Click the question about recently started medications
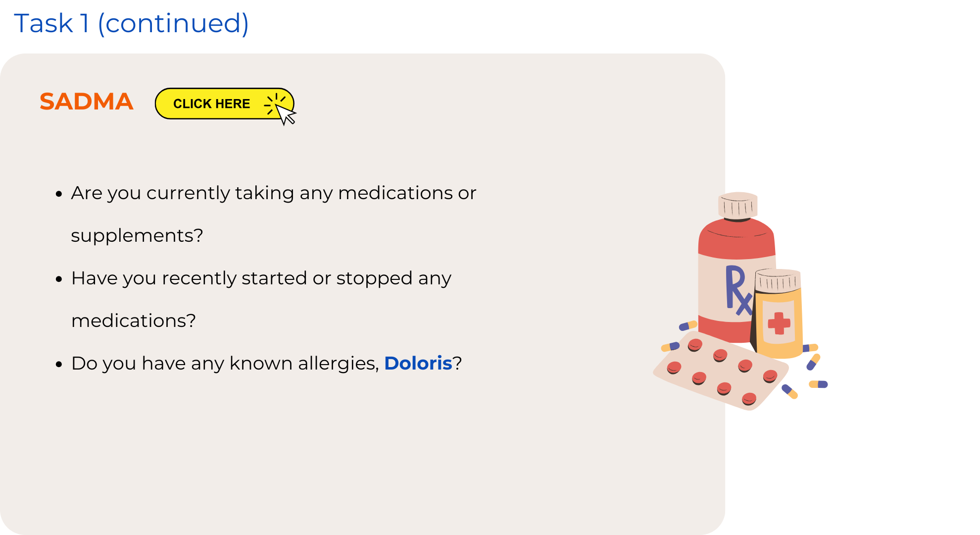This screenshot has width=980, height=535. [x=261, y=299]
